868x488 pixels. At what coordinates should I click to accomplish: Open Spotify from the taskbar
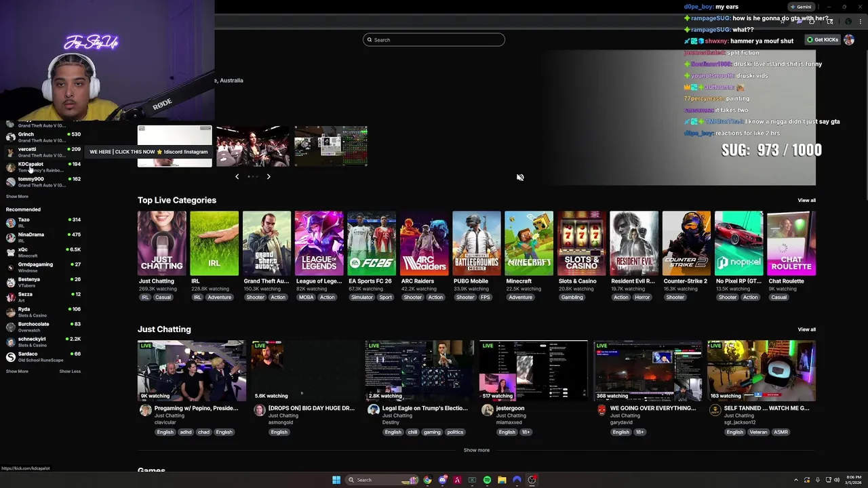coord(487,480)
